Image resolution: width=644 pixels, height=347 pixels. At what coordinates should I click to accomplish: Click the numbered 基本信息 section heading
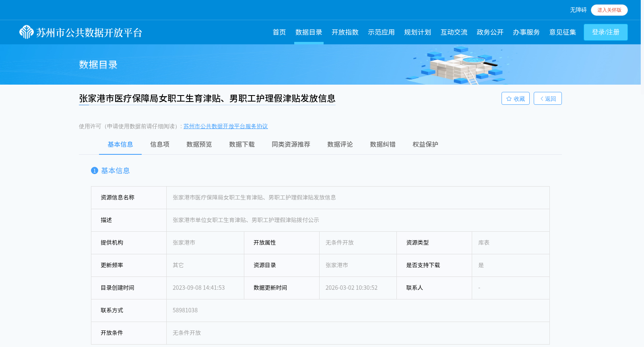click(111, 170)
